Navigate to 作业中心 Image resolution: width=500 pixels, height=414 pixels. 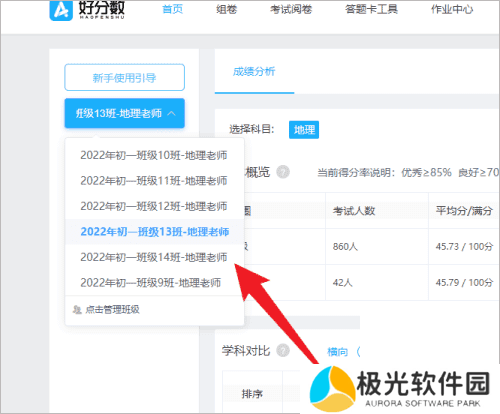pyautogui.click(x=452, y=9)
